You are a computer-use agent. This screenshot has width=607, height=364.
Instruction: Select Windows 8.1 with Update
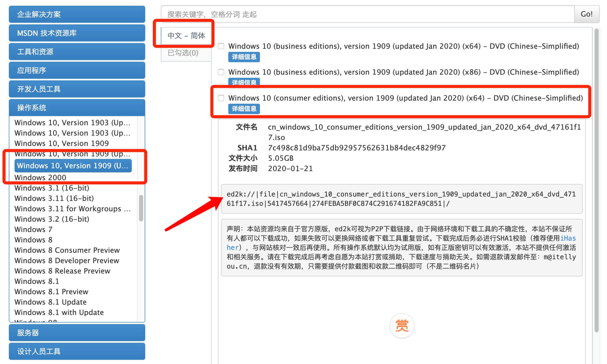point(59,312)
